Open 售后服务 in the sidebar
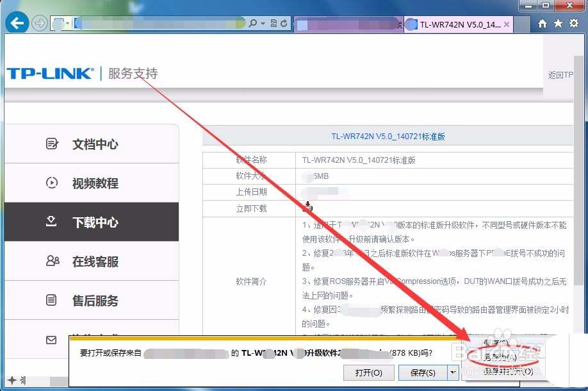588x391 pixels. (92, 300)
